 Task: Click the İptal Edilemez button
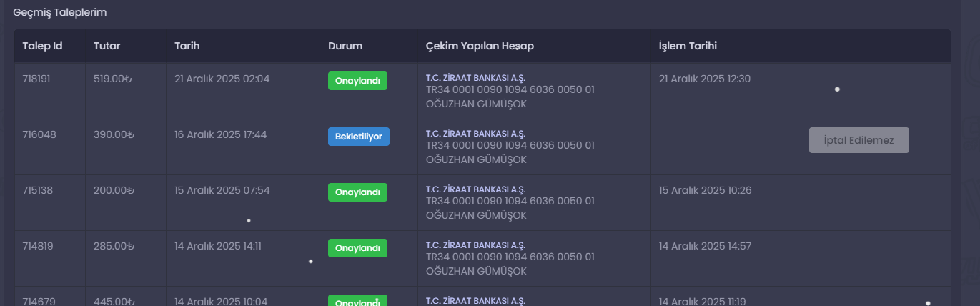[858, 140]
